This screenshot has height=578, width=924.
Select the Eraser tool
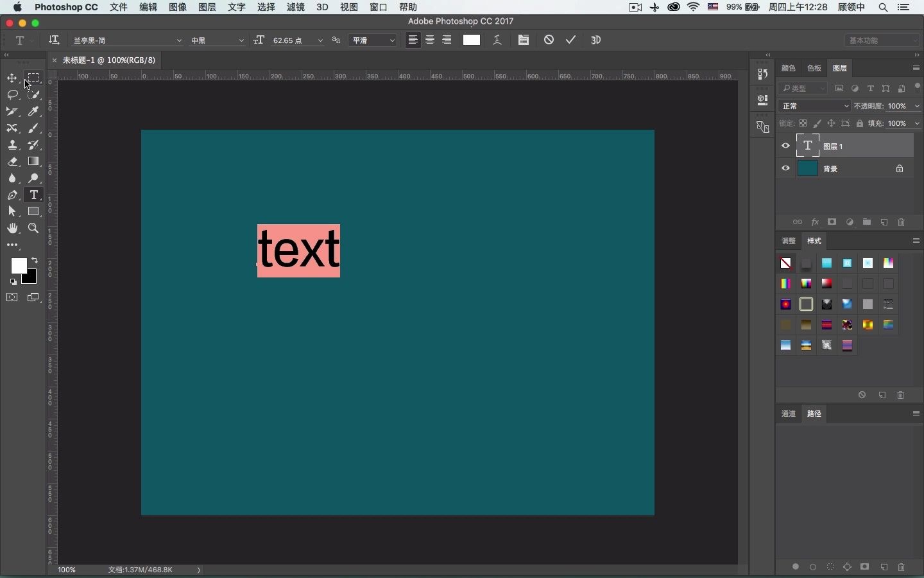pyautogui.click(x=12, y=162)
